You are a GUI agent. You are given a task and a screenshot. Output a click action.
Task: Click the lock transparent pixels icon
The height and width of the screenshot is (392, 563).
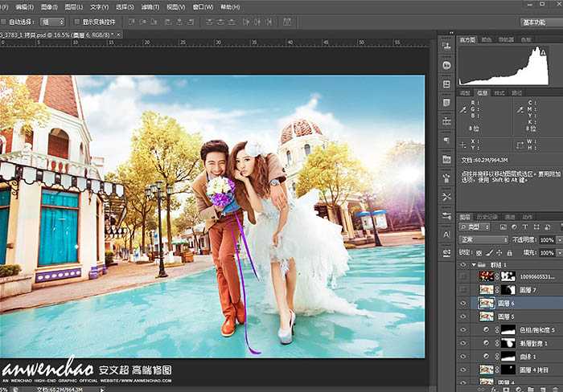click(479, 251)
